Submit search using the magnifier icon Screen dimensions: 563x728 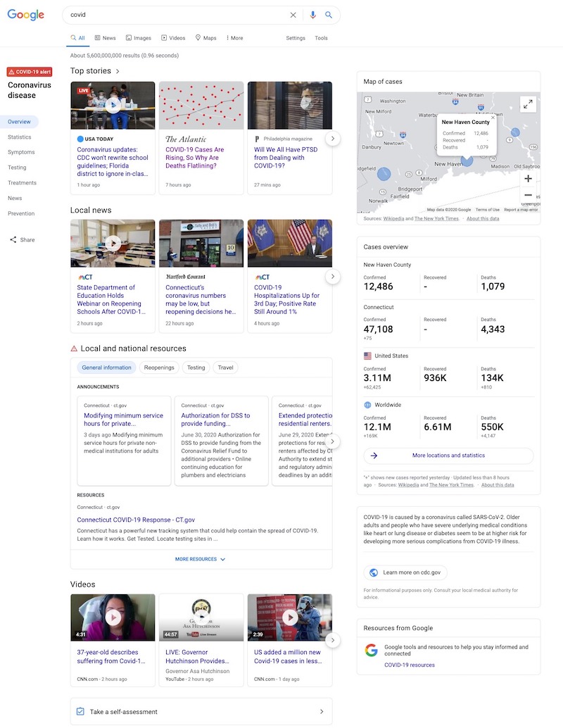pyautogui.click(x=329, y=15)
